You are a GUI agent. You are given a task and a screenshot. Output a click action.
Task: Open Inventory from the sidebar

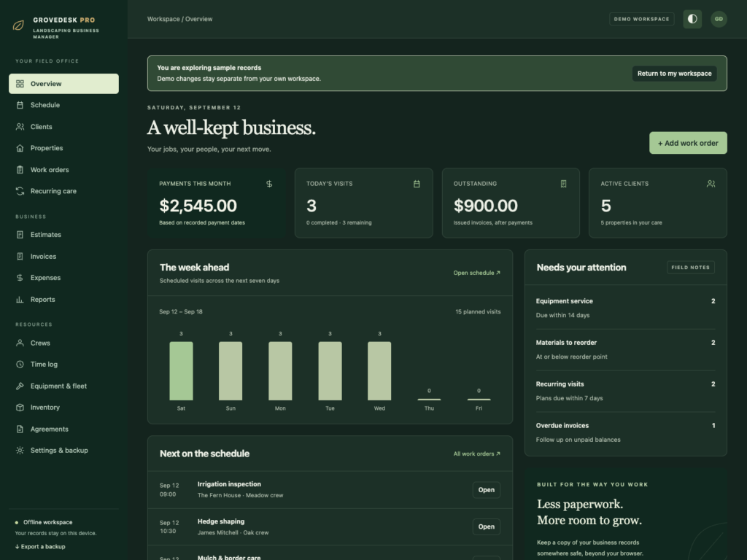tap(64, 408)
